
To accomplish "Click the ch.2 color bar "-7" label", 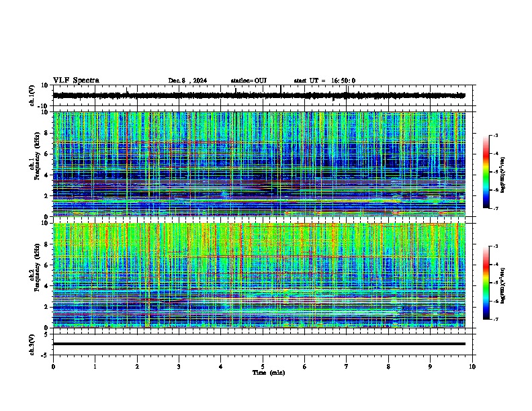I will point(495,319).
